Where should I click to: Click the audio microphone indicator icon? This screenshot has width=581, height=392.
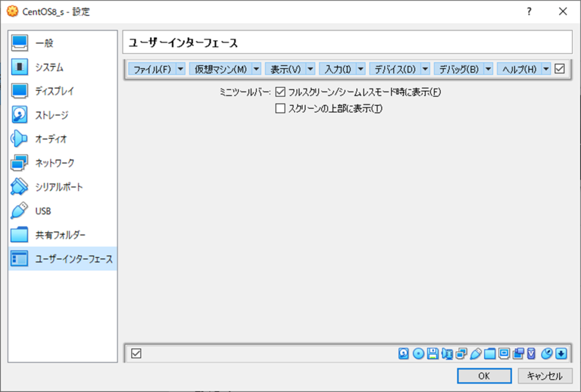click(447, 353)
